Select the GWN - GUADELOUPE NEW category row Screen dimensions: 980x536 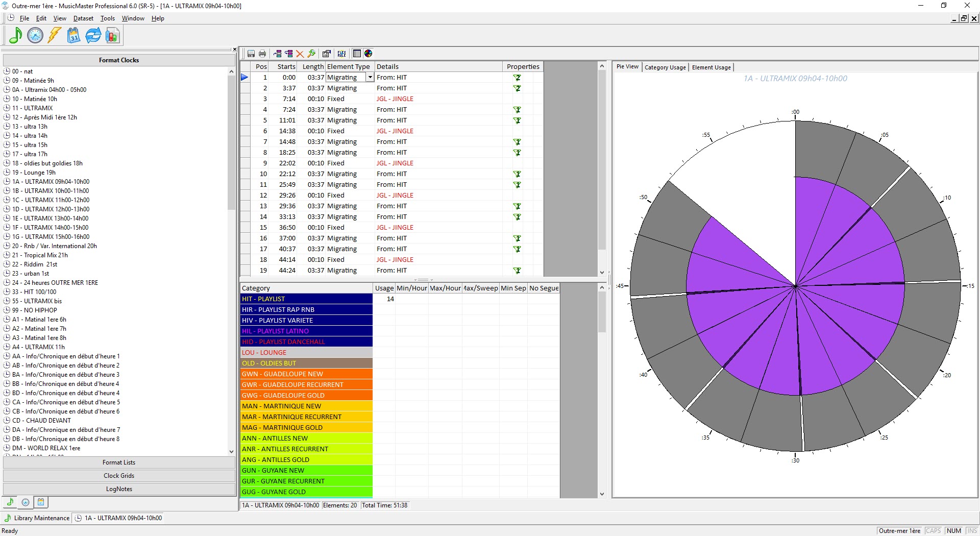point(306,374)
